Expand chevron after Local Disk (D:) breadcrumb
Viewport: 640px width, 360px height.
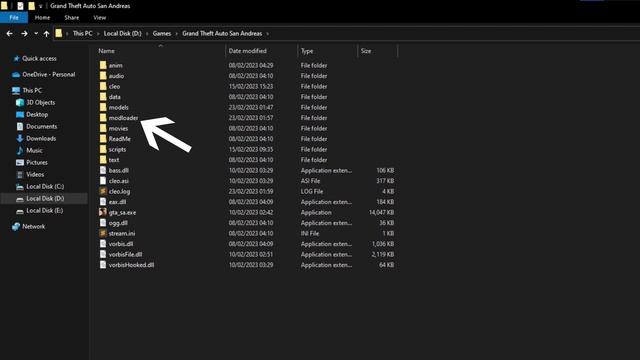coord(147,33)
